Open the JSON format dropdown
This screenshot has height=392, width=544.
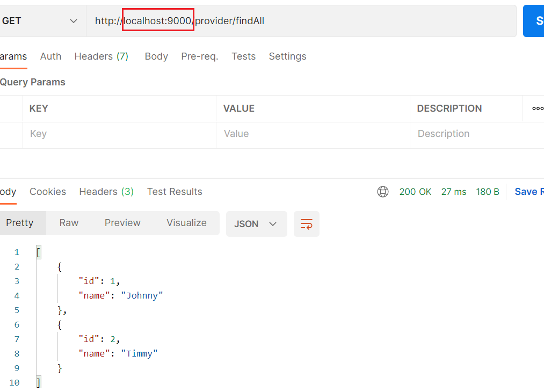point(256,224)
